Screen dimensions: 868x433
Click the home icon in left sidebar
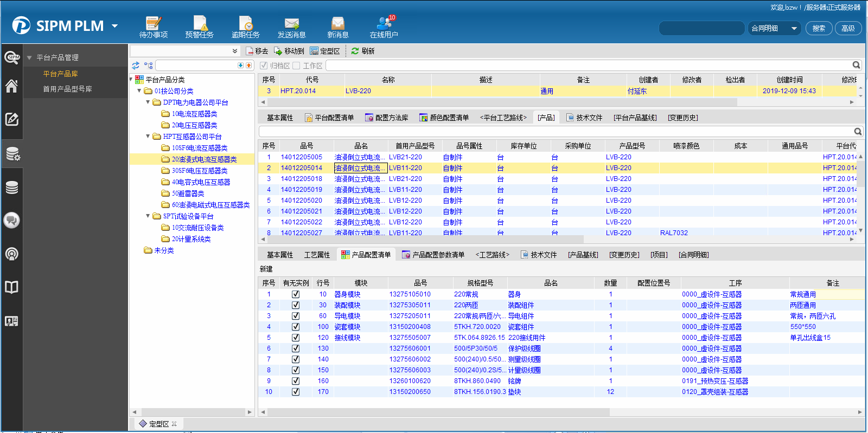click(11, 86)
